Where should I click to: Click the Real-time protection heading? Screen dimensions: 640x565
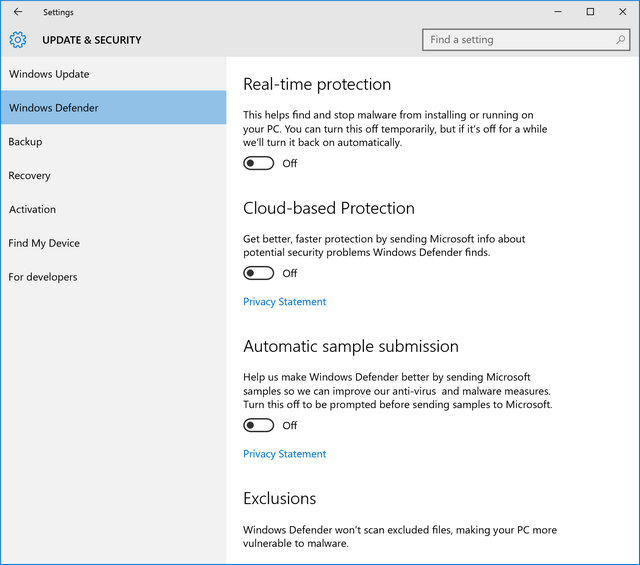(317, 84)
